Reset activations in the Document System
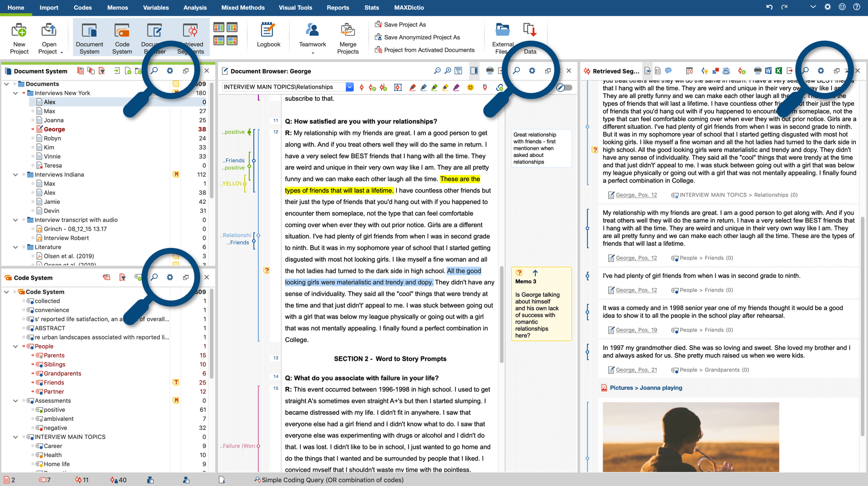Viewport: 868px width, 486px height. click(81, 71)
